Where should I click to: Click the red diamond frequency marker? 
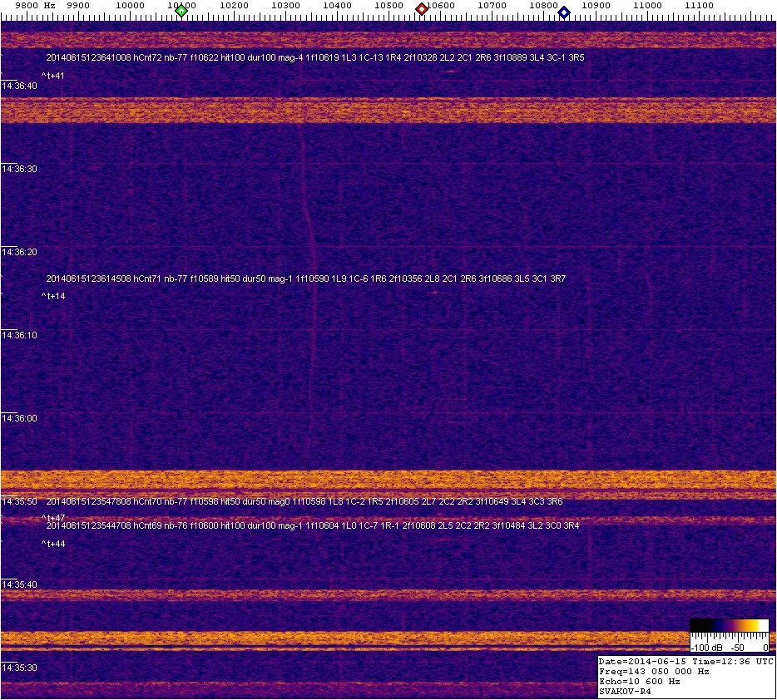coord(422,9)
